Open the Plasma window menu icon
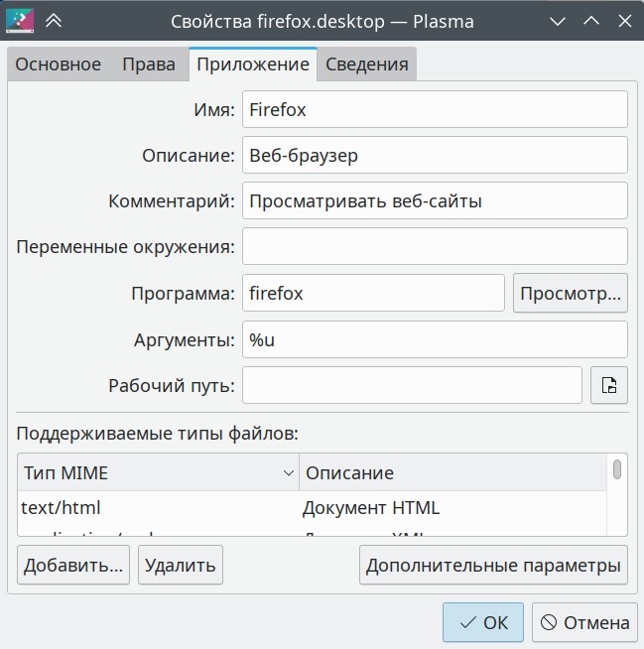 (x=20, y=21)
